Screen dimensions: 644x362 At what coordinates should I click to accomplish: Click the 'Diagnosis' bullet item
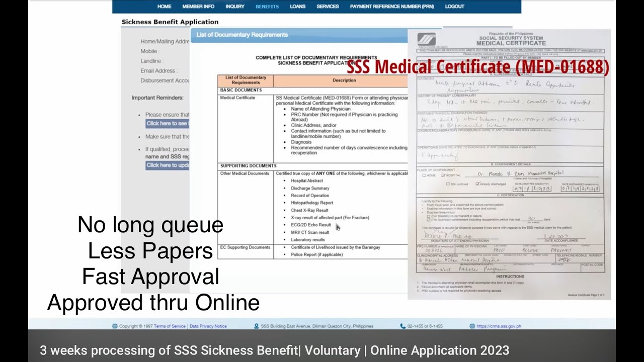pyautogui.click(x=301, y=142)
